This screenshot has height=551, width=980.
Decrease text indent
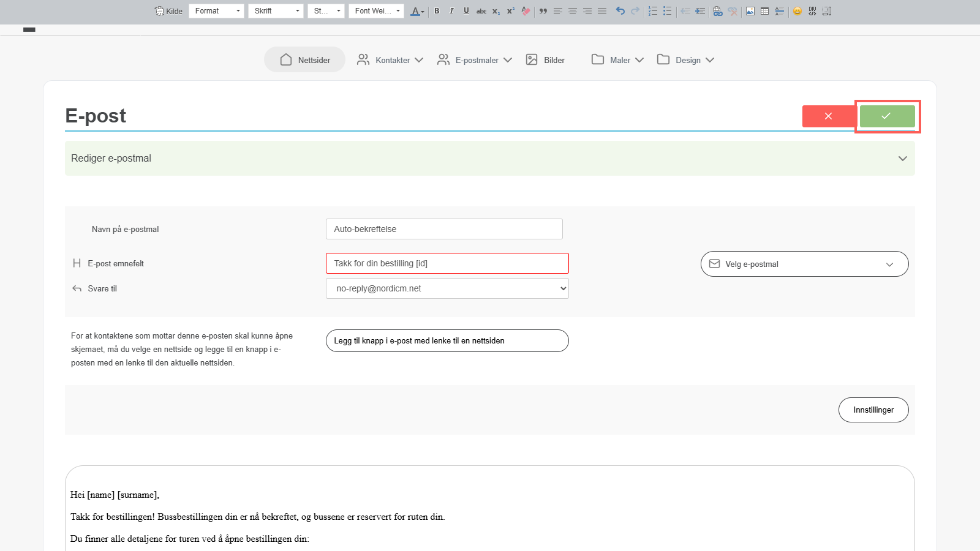(x=685, y=11)
